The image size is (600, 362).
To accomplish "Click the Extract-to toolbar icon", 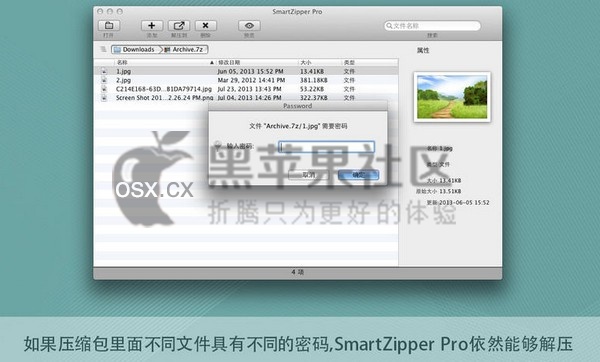I will pyautogui.click(x=179, y=26).
